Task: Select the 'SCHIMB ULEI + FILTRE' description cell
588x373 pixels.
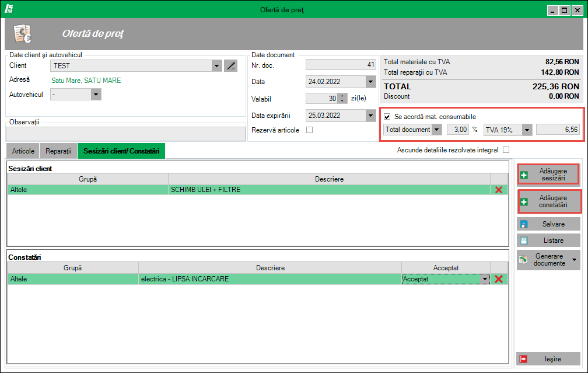Action: click(329, 190)
